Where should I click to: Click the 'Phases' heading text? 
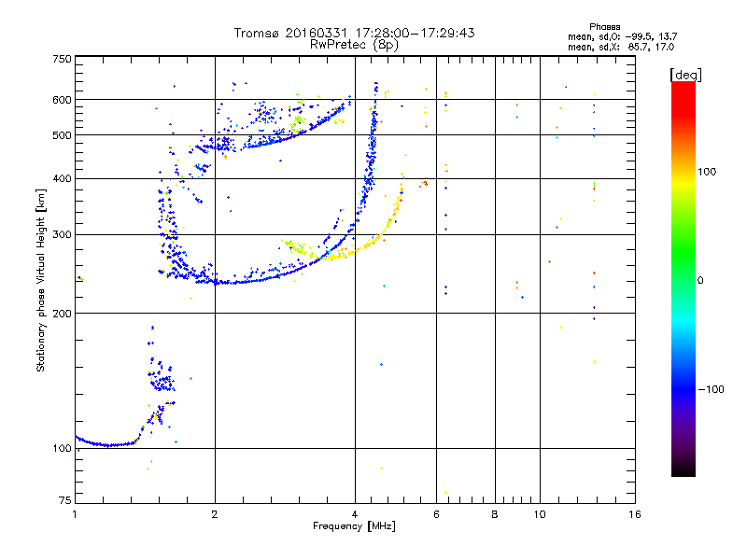click(604, 27)
